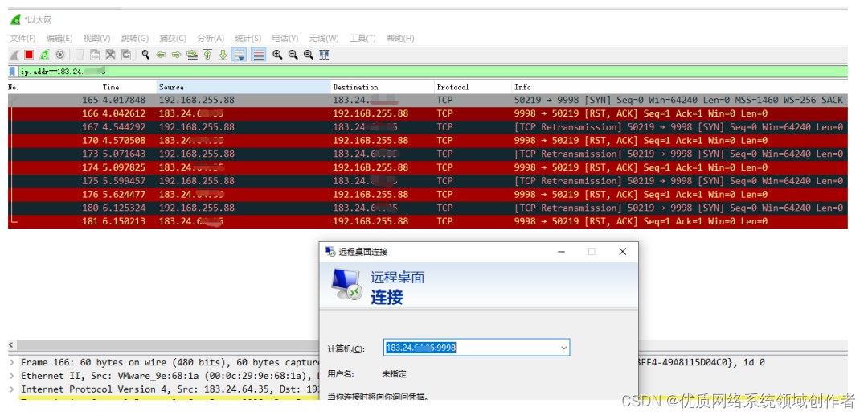
Task: Zoom in the packet text
Action: (277, 55)
